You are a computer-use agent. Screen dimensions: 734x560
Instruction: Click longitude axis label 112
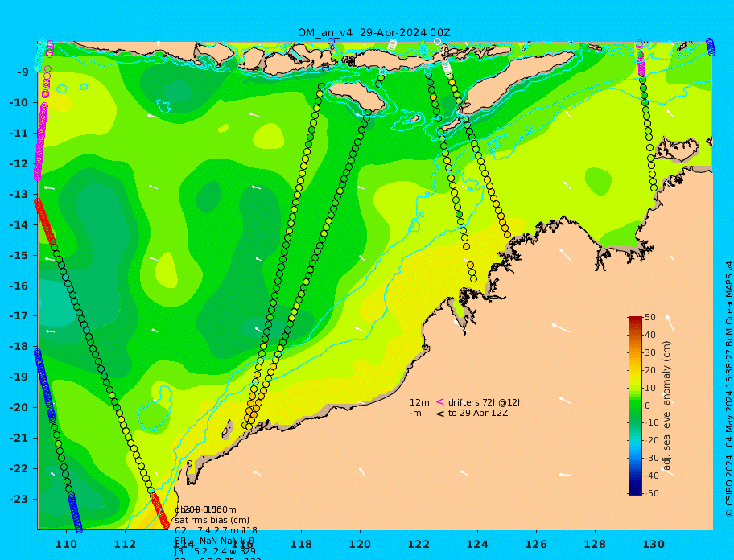coord(125,545)
